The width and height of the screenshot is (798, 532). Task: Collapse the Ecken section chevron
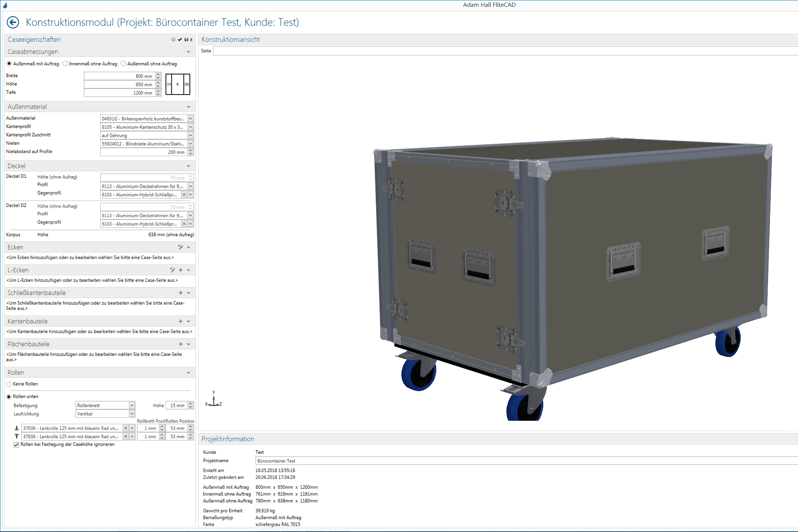coord(189,247)
